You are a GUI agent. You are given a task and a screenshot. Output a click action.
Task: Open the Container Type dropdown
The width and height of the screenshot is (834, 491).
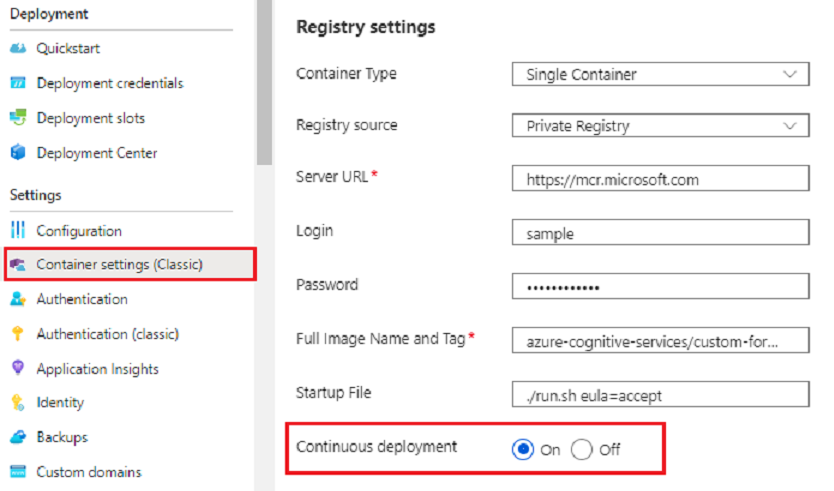(x=660, y=75)
